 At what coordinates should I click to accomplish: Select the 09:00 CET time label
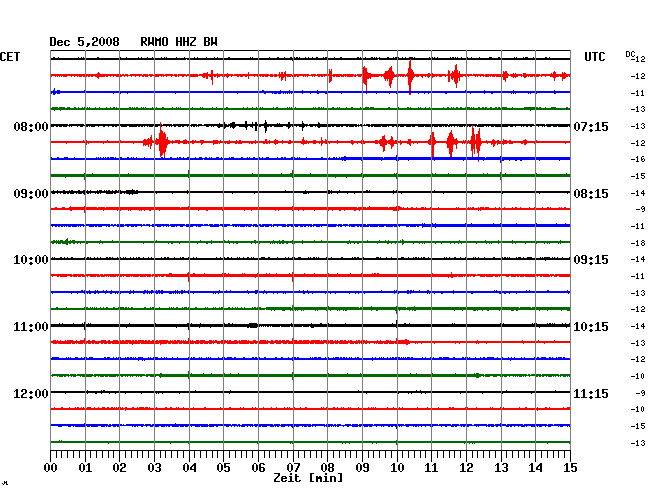(31, 194)
